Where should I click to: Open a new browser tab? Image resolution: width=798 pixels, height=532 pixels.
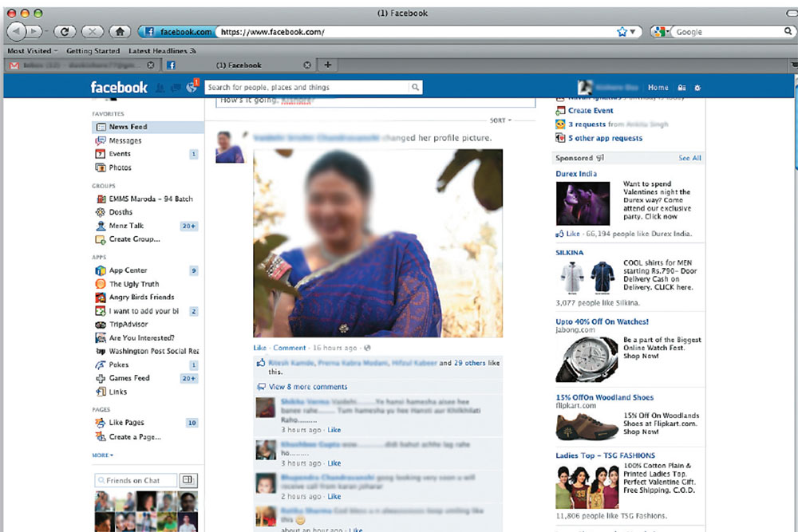[328, 65]
